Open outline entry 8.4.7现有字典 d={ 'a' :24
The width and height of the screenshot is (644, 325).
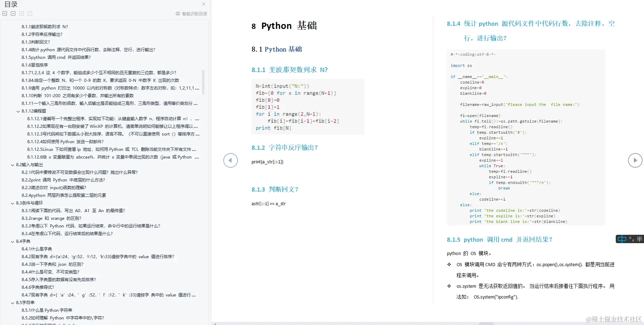(x=108, y=295)
